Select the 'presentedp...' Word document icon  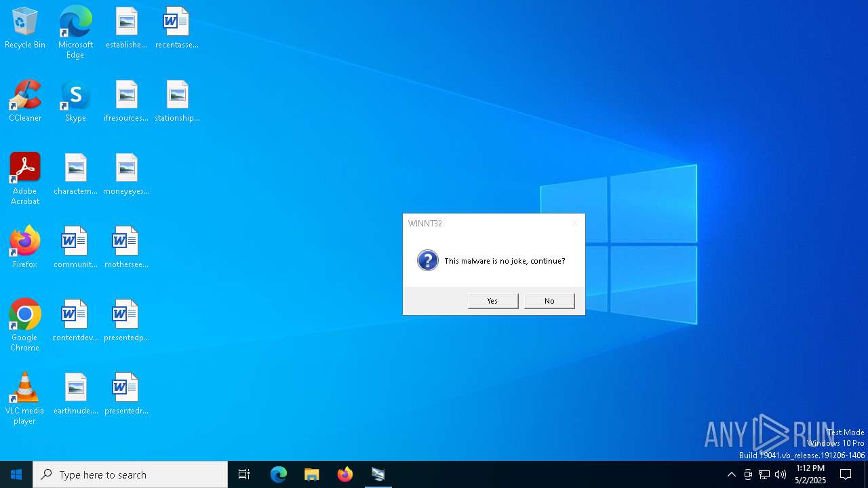pos(126,321)
